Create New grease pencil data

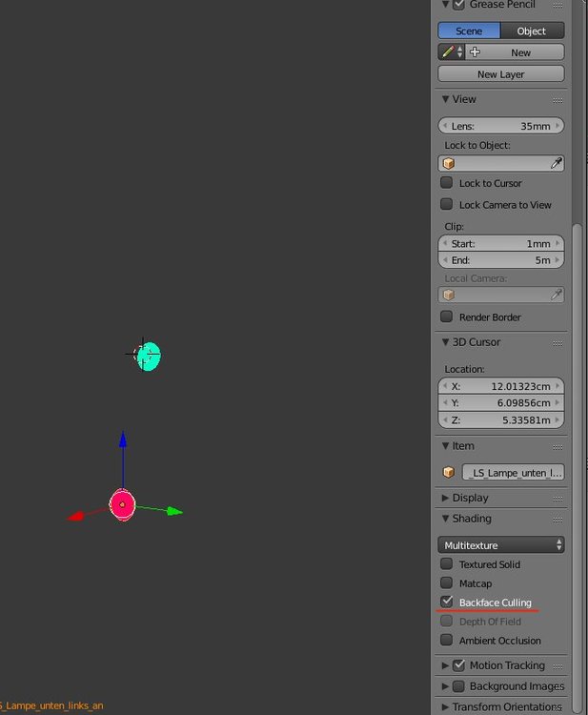[515, 52]
